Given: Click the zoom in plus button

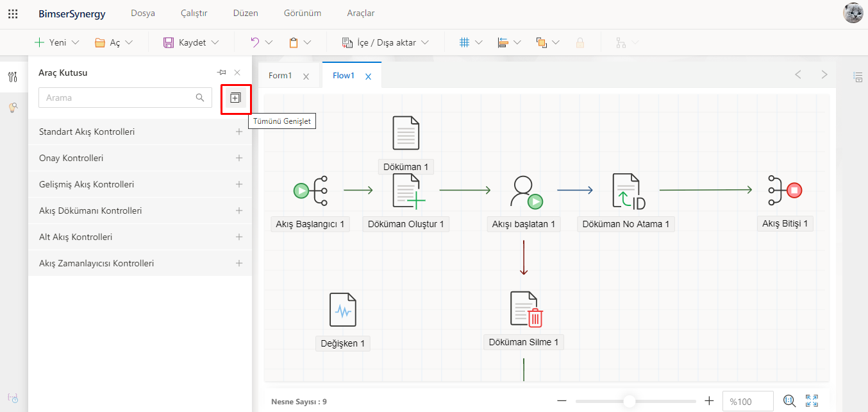Looking at the screenshot, I should tap(709, 401).
